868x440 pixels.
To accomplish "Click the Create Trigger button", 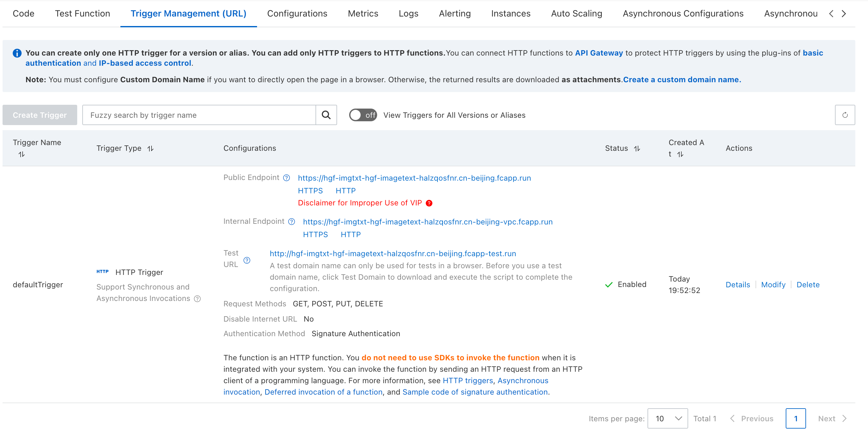I will tap(40, 115).
